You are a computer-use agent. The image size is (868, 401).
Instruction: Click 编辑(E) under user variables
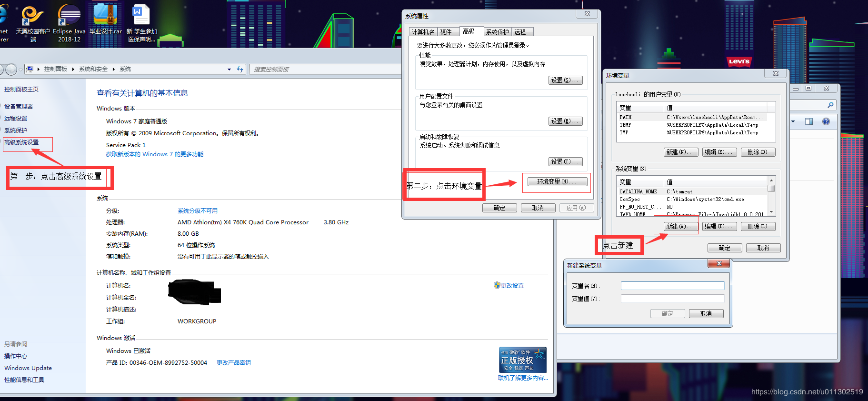click(x=719, y=152)
